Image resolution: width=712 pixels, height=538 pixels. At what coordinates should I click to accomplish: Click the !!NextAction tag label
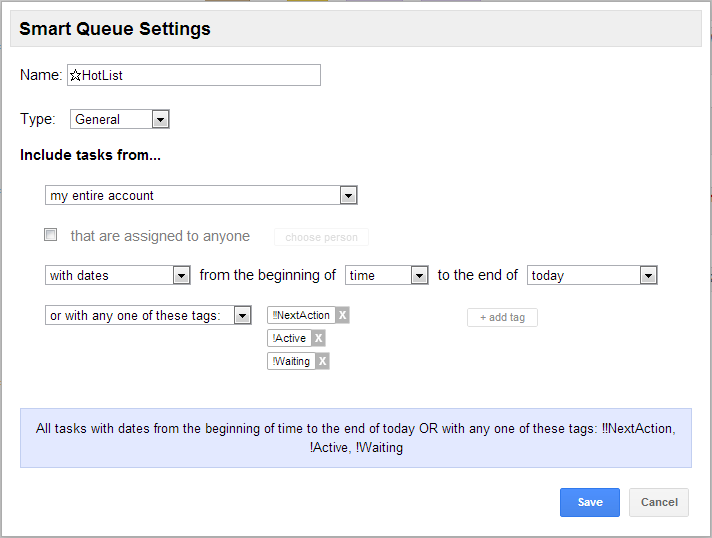coord(301,315)
